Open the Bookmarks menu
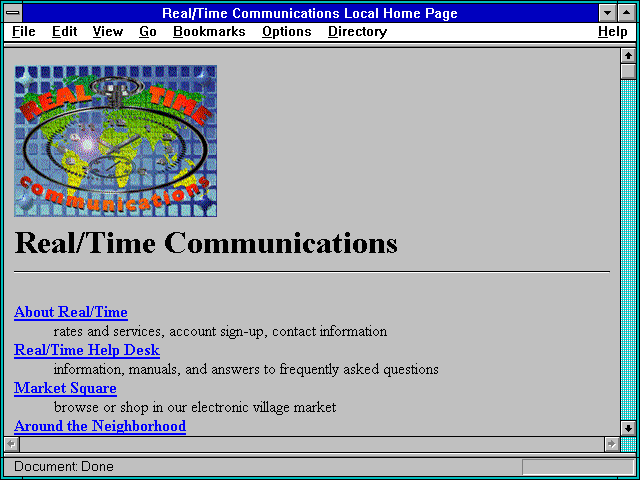This screenshot has width=640, height=480. (209, 31)
